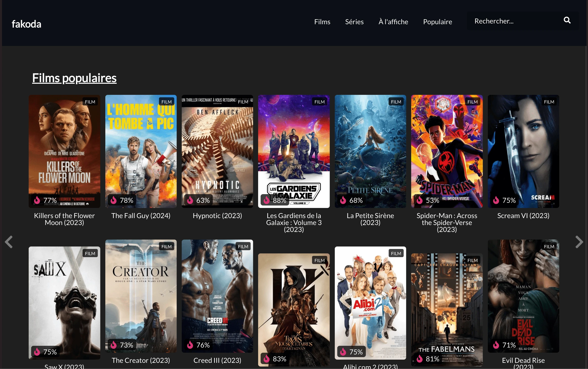Open Hypnotic (2023) title link
Screen dimensions: 588x369
pyautogui.click(x=217, y=216)
